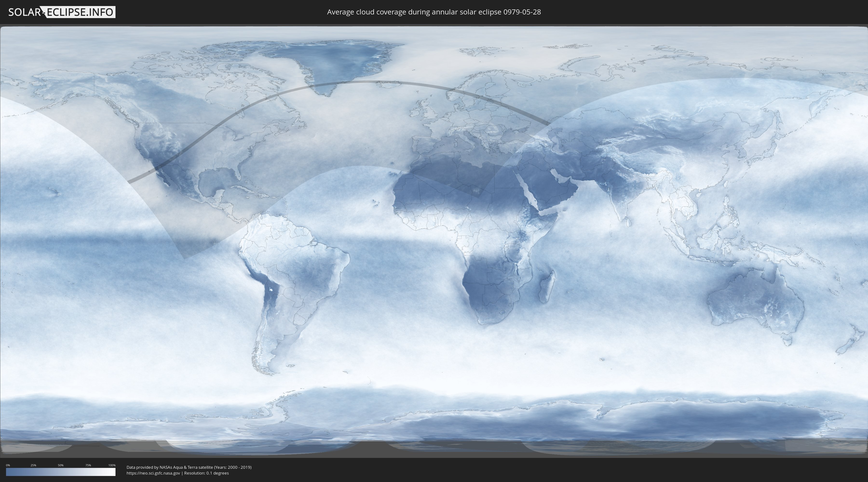Viewport: 868px width, 482px height.
Task: Click the 75% legend label
Action: (88, 465)
